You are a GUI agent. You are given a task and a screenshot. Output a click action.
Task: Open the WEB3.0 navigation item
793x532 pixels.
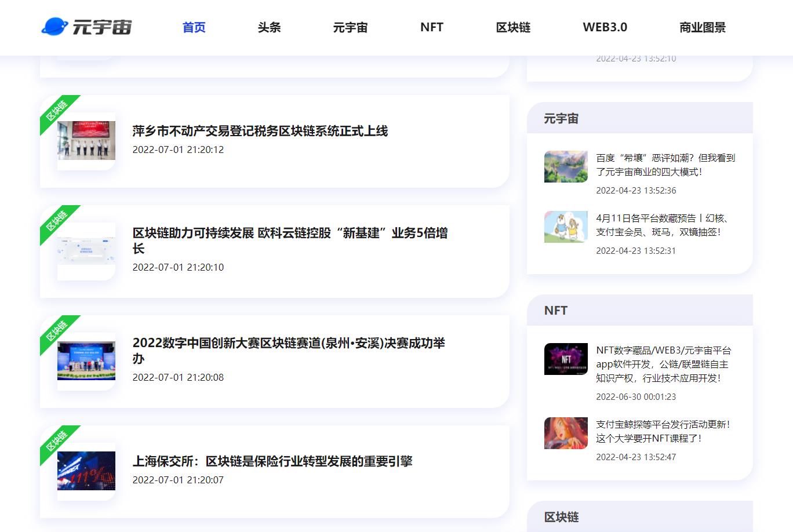coord(605,27)
